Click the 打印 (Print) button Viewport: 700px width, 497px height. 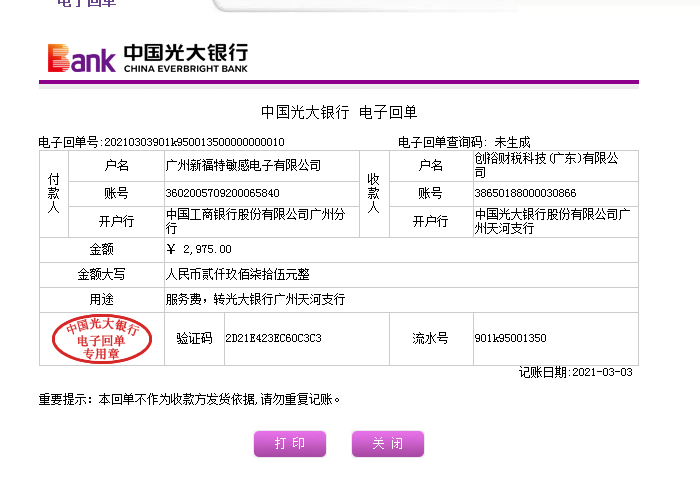coord(290,443)
